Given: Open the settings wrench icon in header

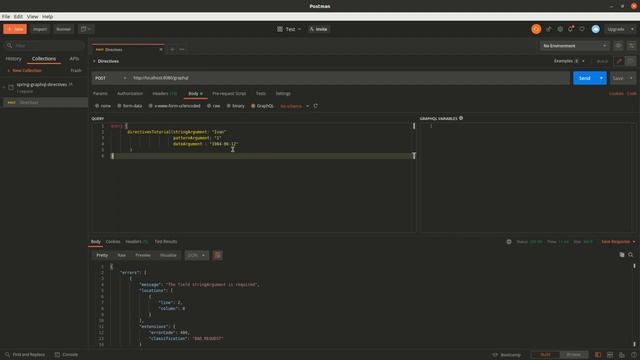Looking at the screenshot, I should pyautogui.click(x=560, y=29).
